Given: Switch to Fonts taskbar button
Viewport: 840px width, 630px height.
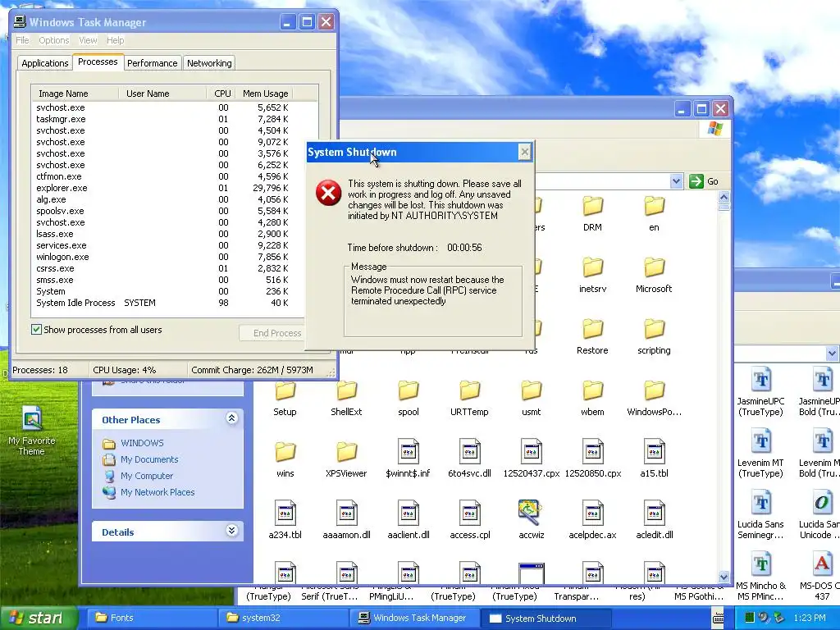Looking at the screenshot, I should click(152, 618).
